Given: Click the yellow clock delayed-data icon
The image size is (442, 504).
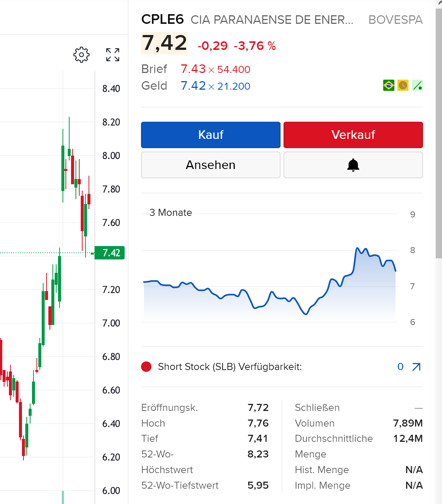Looking at the screenshot, I should 403,85.
